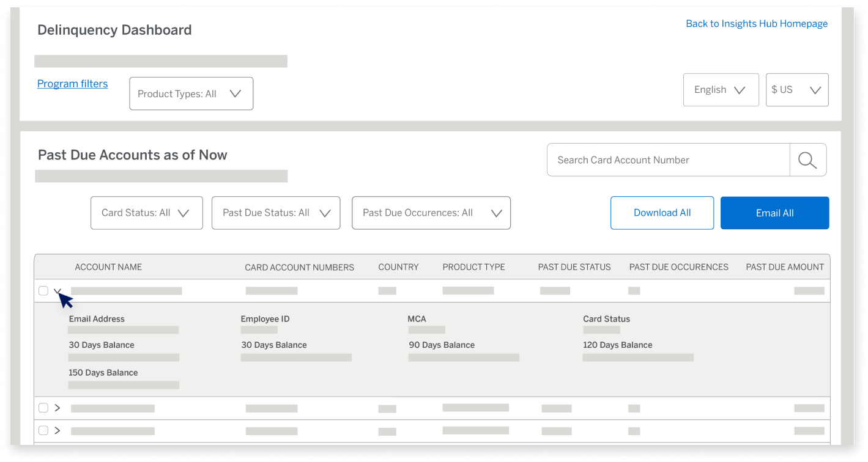The image size is (868, 462).
Task: Open the Product Types: All filter dropdown
Action: [191, 93]
